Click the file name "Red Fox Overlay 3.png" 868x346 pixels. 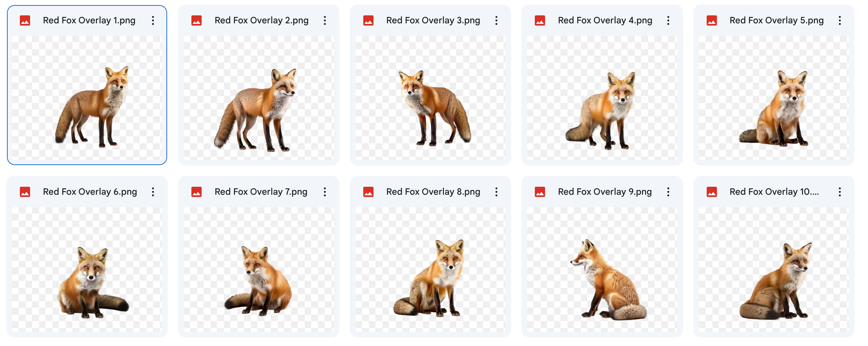click(x=433, y=20)
